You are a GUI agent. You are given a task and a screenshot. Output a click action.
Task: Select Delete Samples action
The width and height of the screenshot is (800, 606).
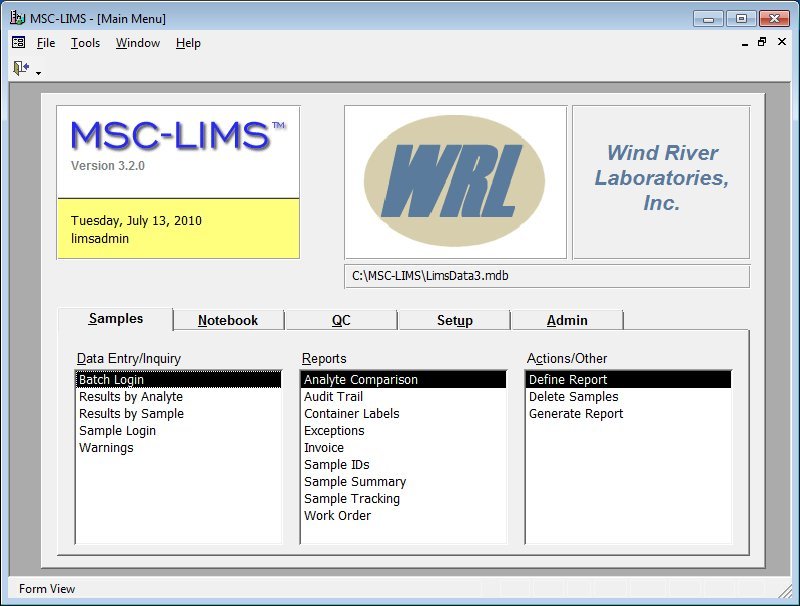(x=629, y=397)
